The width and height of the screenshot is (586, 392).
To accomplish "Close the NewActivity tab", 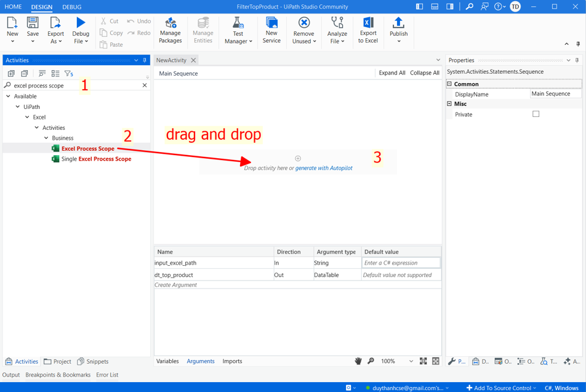I will click(193, 60).
